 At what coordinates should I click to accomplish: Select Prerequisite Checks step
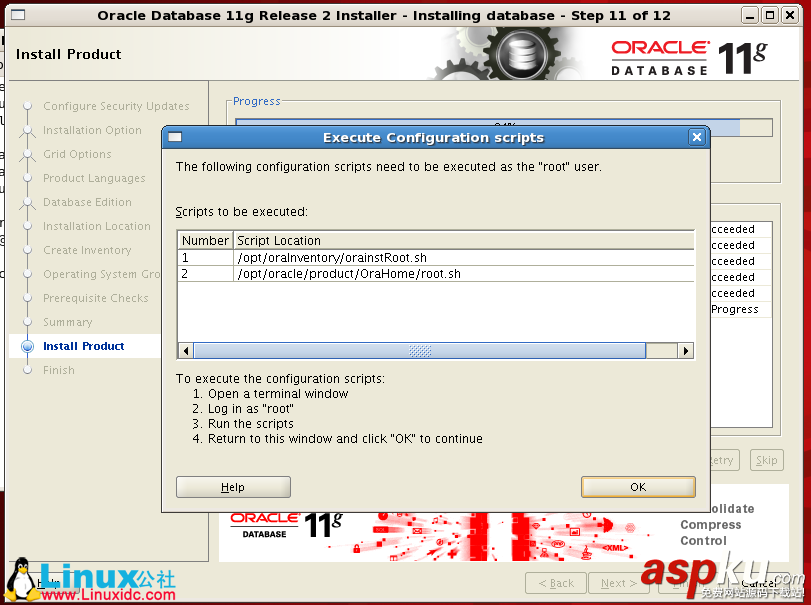(96, 298)
